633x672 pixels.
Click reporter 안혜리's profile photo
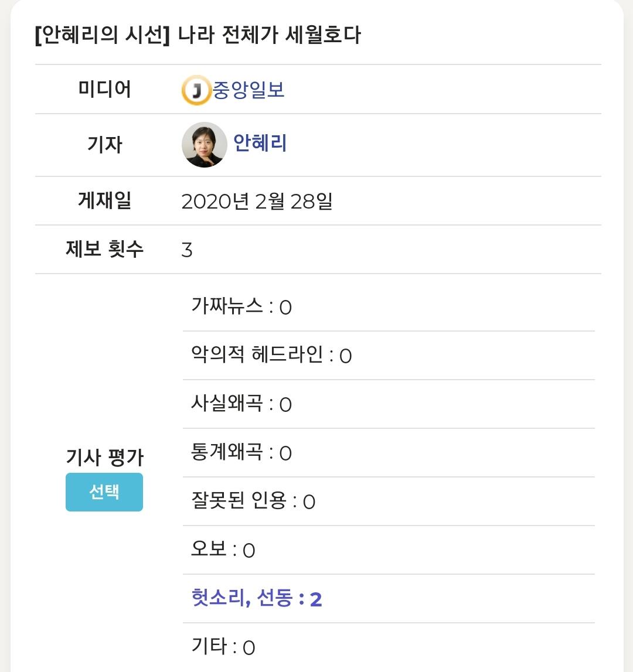[204, 145]
